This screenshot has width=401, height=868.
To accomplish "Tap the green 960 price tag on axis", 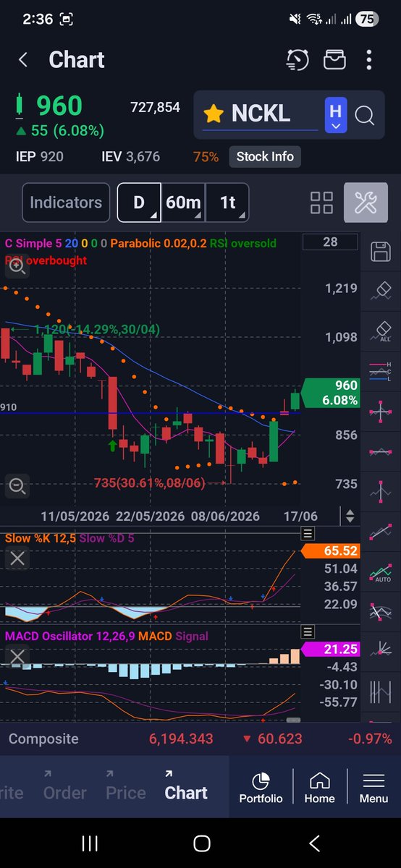I will point(330,393).
